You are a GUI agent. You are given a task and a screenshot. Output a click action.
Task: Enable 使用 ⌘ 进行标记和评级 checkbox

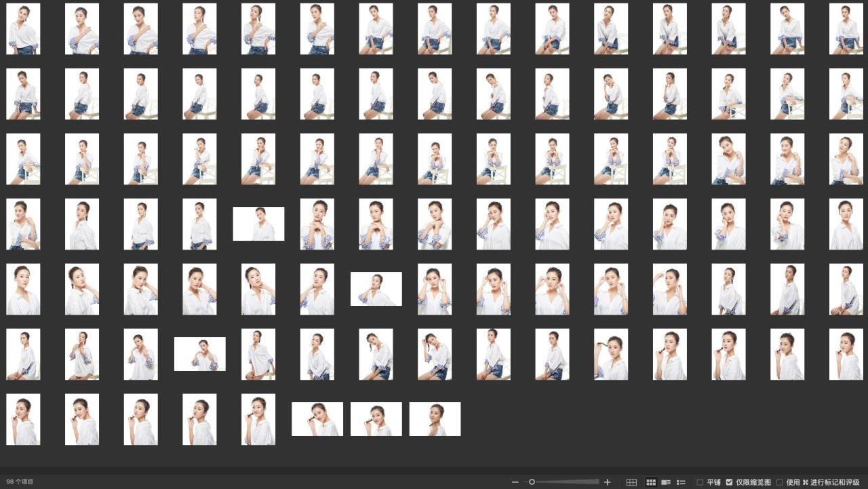pos(780,482)
